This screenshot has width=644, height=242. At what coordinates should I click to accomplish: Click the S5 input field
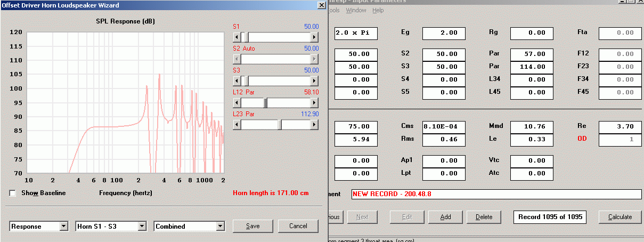coord(444,93)
